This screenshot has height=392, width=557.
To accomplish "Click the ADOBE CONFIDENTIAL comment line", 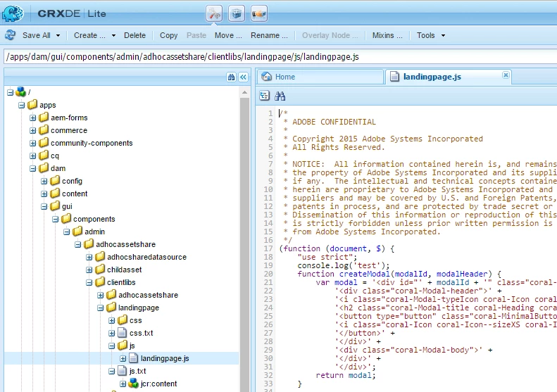I will [x=330, y=122].
